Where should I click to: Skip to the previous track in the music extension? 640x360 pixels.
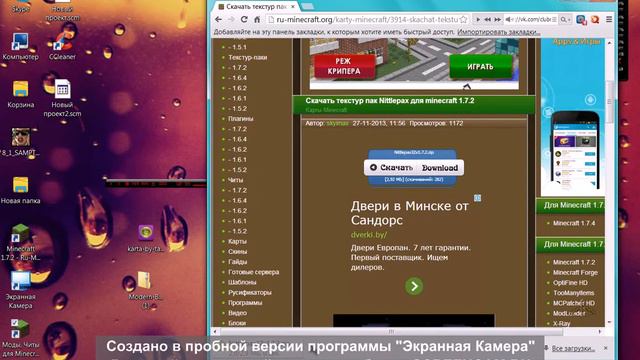487,19
